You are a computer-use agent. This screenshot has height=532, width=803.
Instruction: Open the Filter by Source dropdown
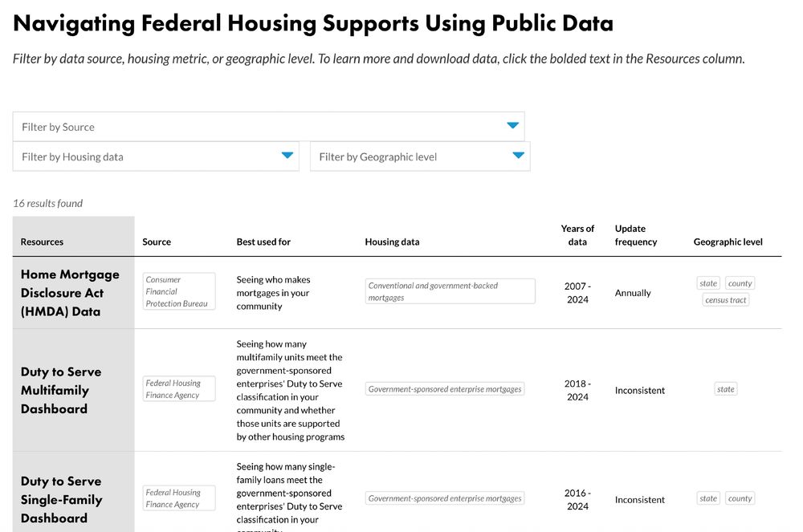pos(269,126)
